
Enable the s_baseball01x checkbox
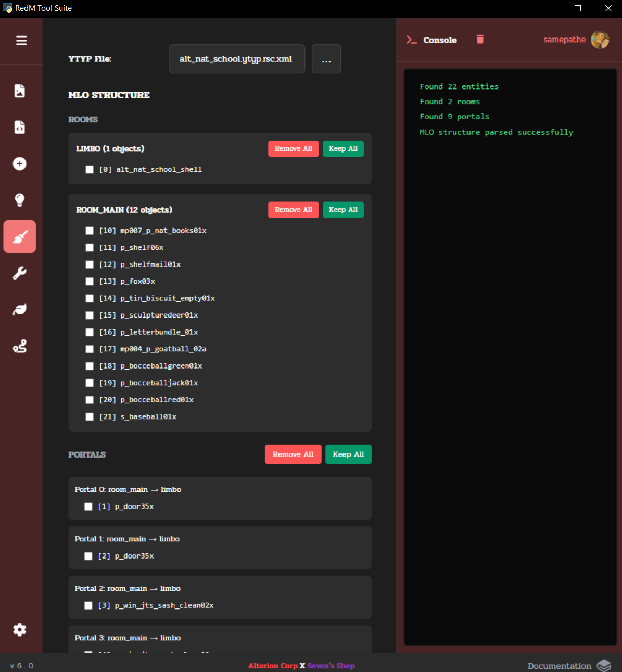(x=90, y=417)
